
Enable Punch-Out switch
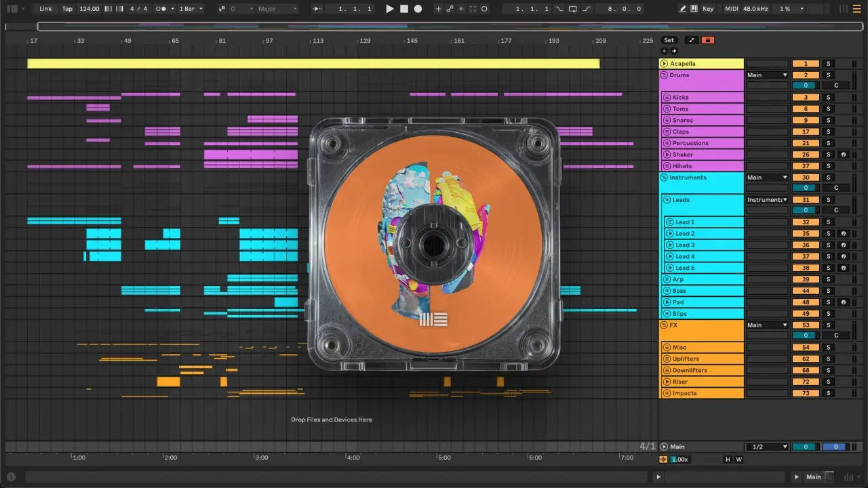tap(587, 9)
